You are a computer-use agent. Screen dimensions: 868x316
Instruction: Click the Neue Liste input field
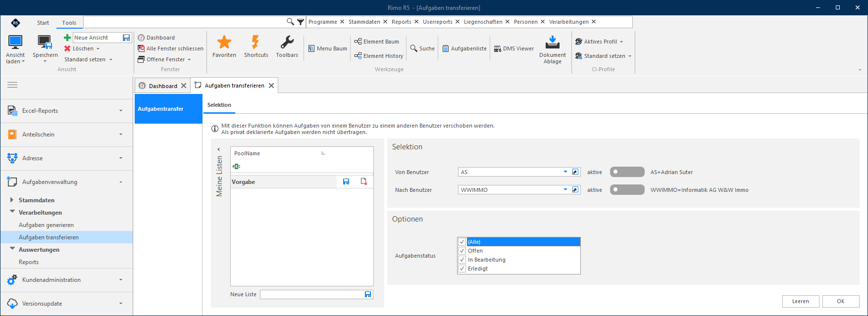pos(312,294)
